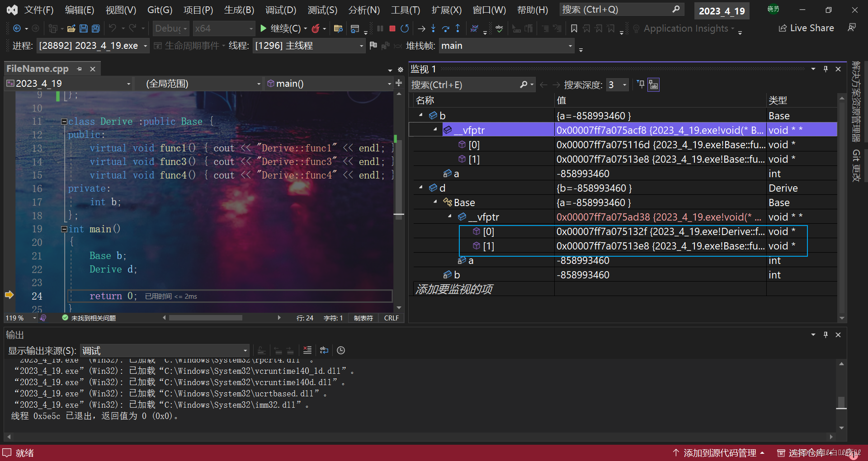Toggle timestamp display in Output panel

pos(341,350)
